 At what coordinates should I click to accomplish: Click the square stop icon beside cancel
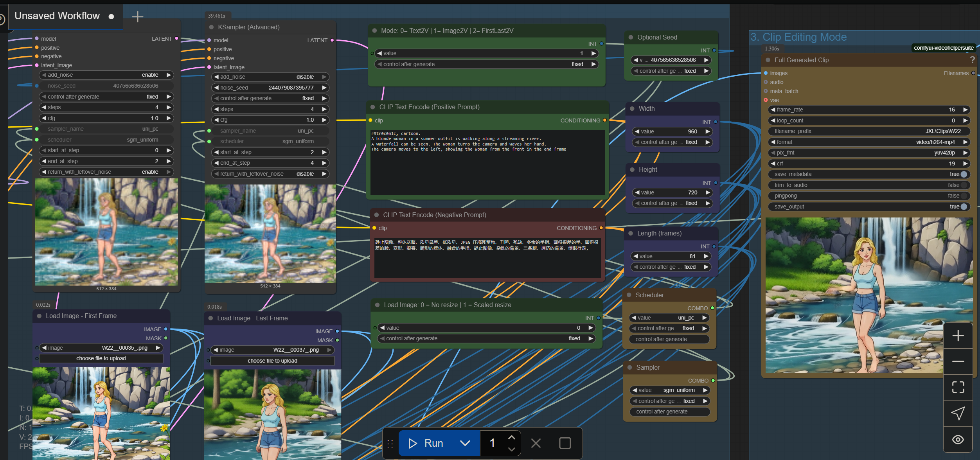click(x=565, y=443)
